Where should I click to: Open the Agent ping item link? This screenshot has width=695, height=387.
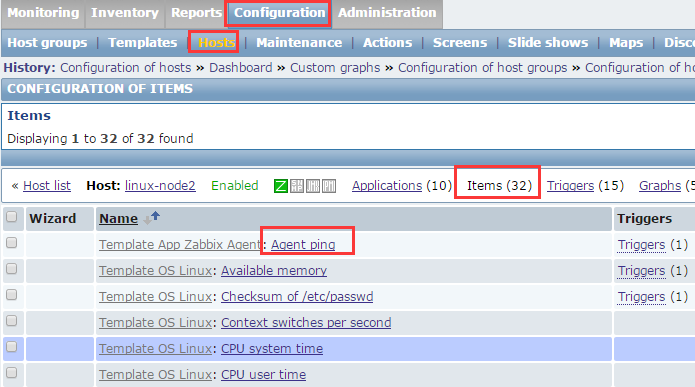tap(303, 245)
